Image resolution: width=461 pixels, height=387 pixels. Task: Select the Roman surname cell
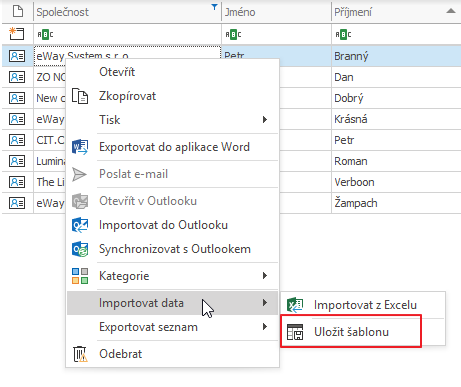point(396,161)
